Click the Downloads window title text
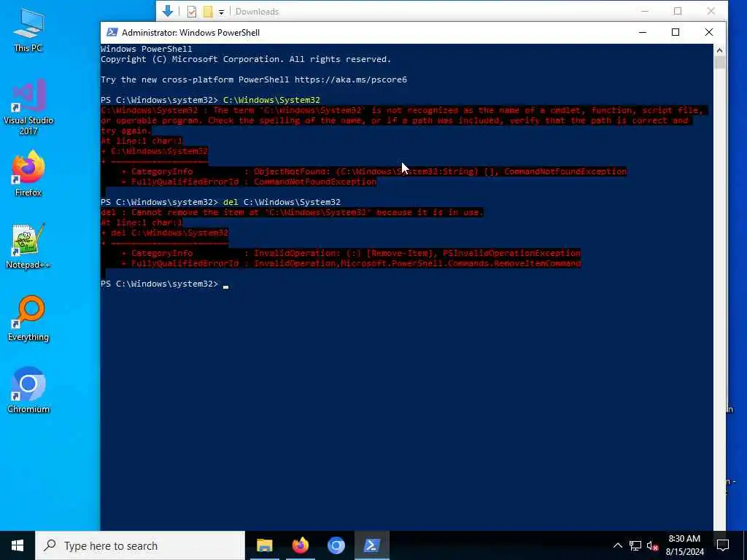The image size is (747, 560). 258,12
